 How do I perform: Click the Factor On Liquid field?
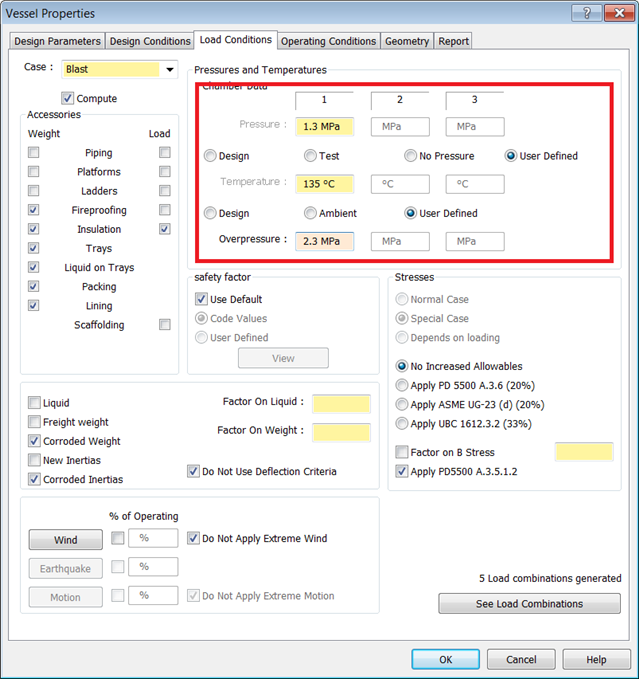[341, 404]
